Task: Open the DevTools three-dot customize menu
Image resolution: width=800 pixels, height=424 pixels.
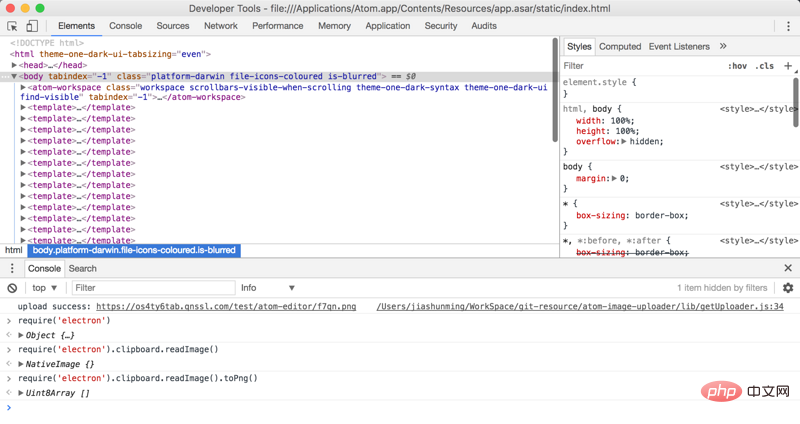Action: tap(788, 26)
